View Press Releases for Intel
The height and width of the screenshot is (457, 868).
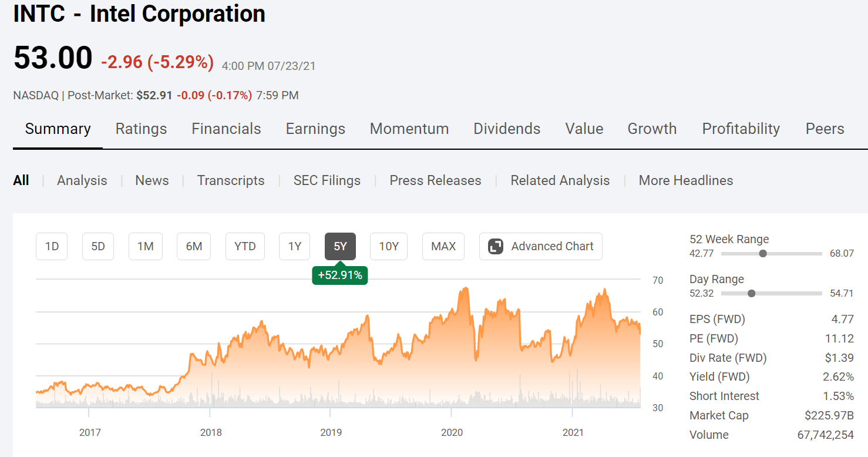(435, 180)
